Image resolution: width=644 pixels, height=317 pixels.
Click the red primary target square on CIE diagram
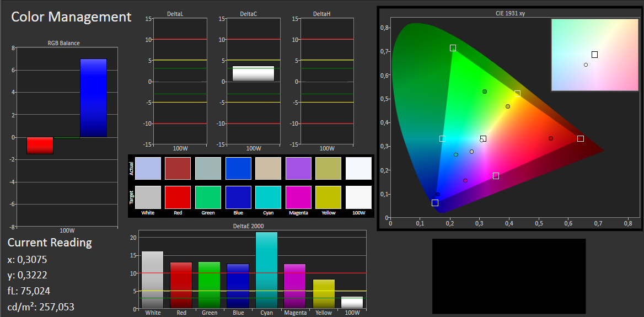(581, 139)
